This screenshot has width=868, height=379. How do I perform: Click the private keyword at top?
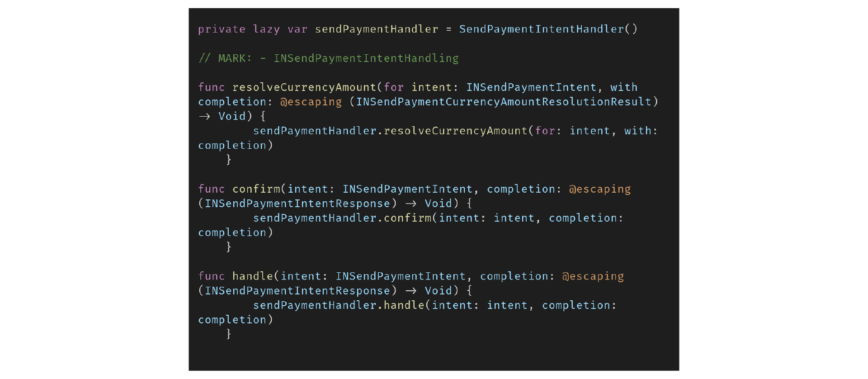[222, 29]
